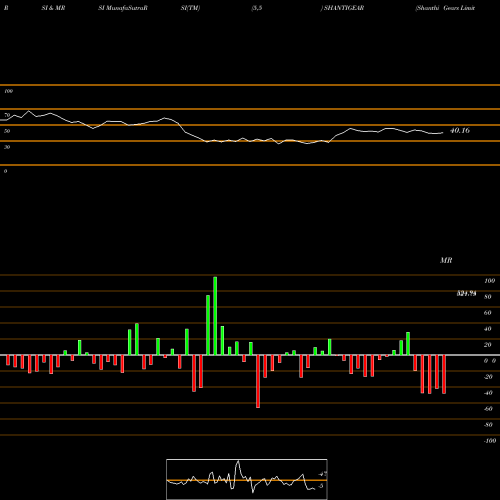Click the SHANTIGEAR symbol text in header
The width and height of the screenshot is (500, 500).
(344, 8)
